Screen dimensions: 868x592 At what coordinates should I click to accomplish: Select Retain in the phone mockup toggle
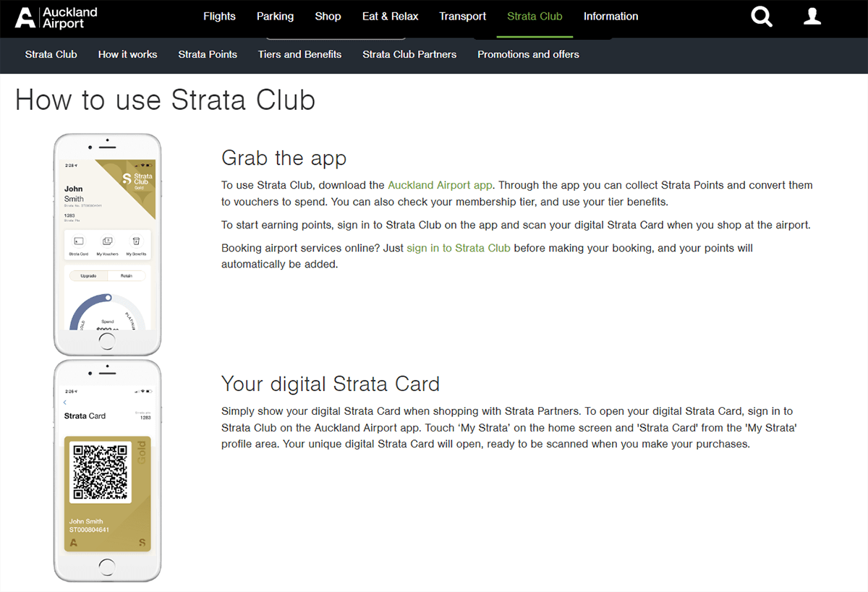[127, 276]
